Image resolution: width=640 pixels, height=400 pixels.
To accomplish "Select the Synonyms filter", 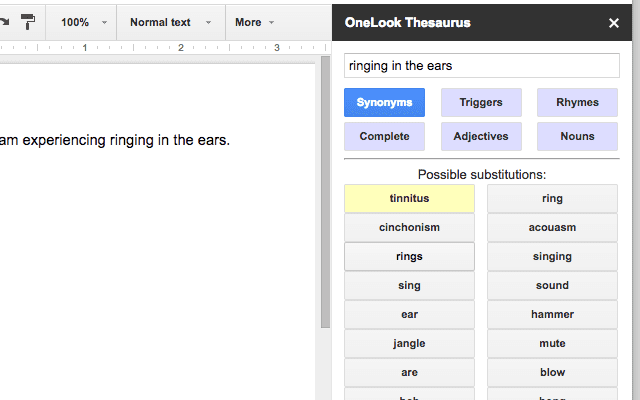I will click(x=384, y=102).
